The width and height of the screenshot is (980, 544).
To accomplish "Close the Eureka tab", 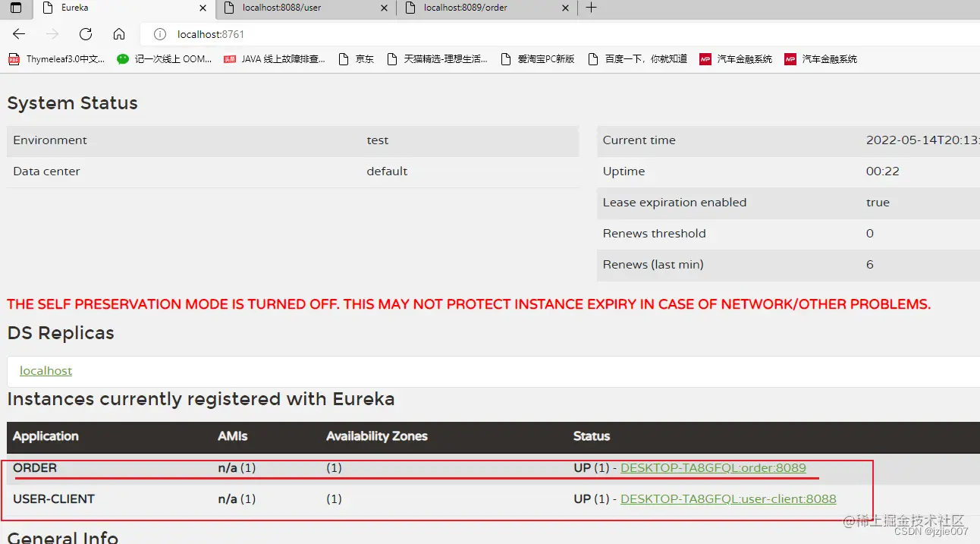I will [203, 8].
